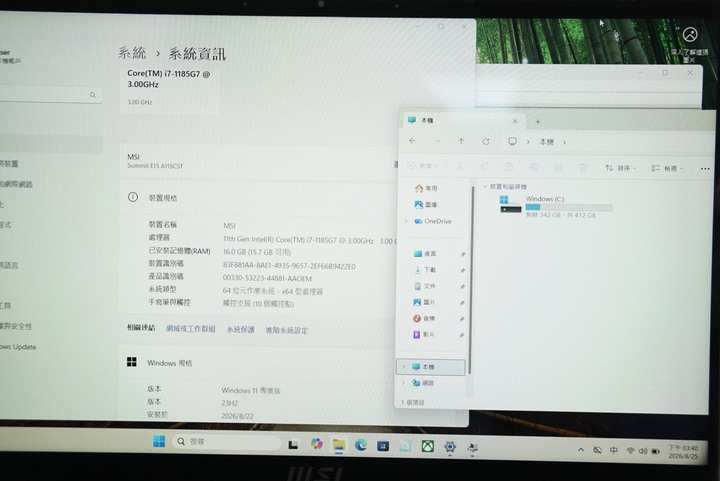Viewport: 720px width, 481px height.
Task: Click the PC monitor icon in address bar
Action: [512, 141]
